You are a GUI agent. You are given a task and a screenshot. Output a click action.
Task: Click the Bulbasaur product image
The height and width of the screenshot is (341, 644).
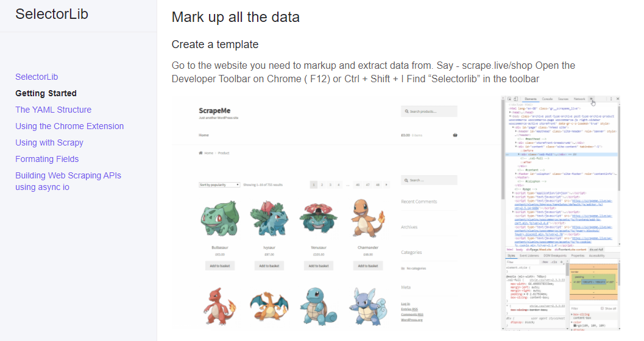pos(220,219)
